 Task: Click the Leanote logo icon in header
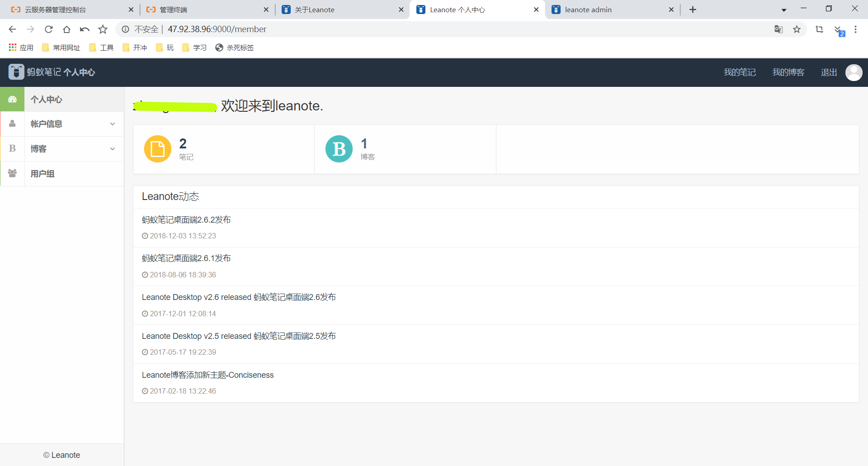tap(16, 72)
